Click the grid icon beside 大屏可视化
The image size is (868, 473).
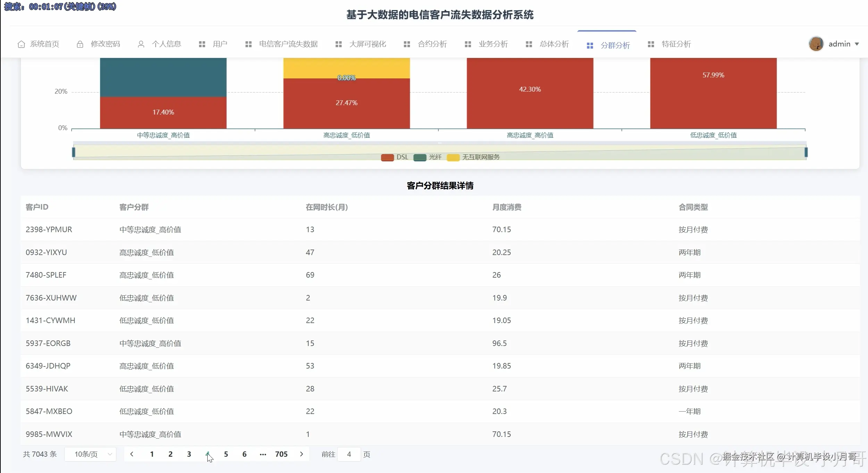tap(339, 44)
